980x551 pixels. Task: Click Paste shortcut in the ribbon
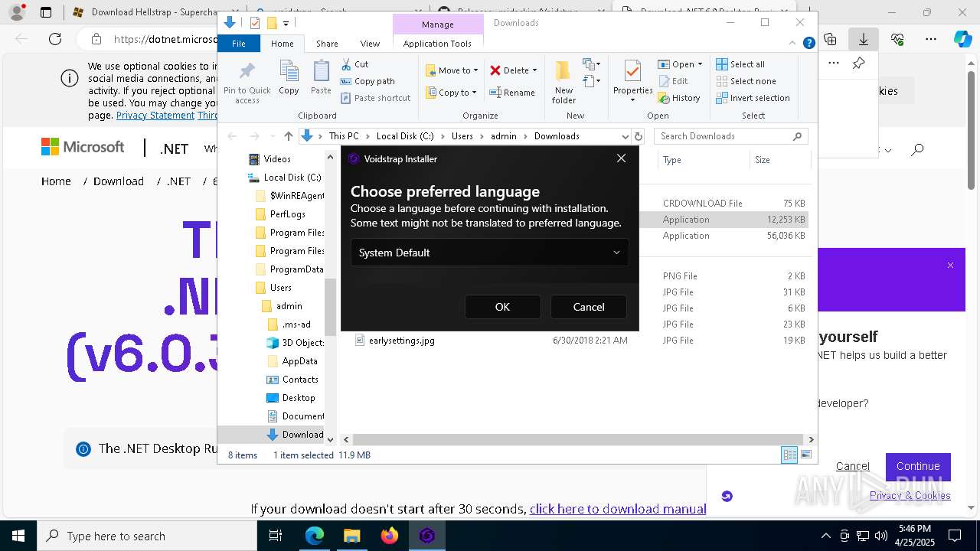point(375,98)
